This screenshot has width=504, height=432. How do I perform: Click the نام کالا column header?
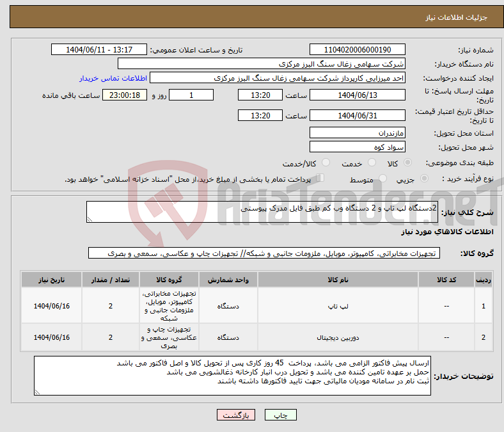pos(338,280)
